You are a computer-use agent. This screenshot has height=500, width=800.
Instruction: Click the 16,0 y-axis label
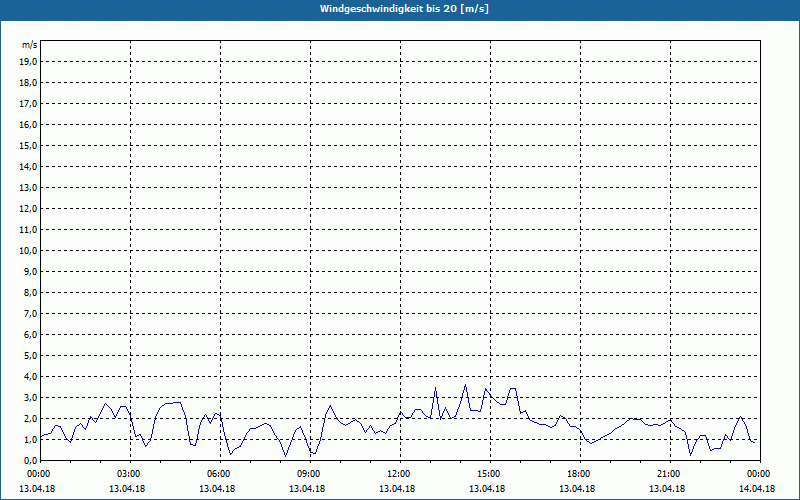[28, 124]
